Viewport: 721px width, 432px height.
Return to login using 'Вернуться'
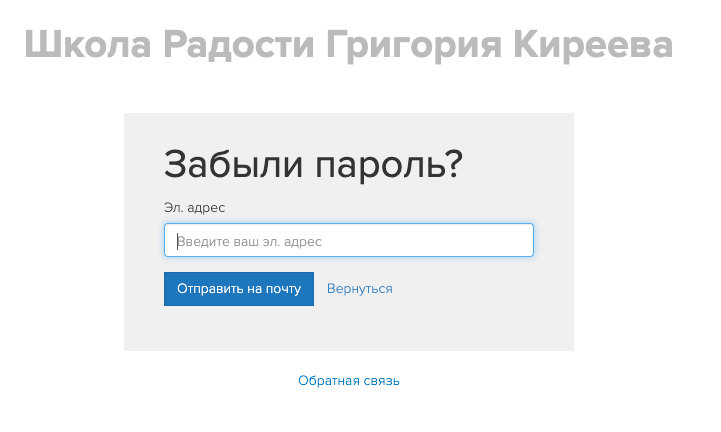tap(359, 289)
